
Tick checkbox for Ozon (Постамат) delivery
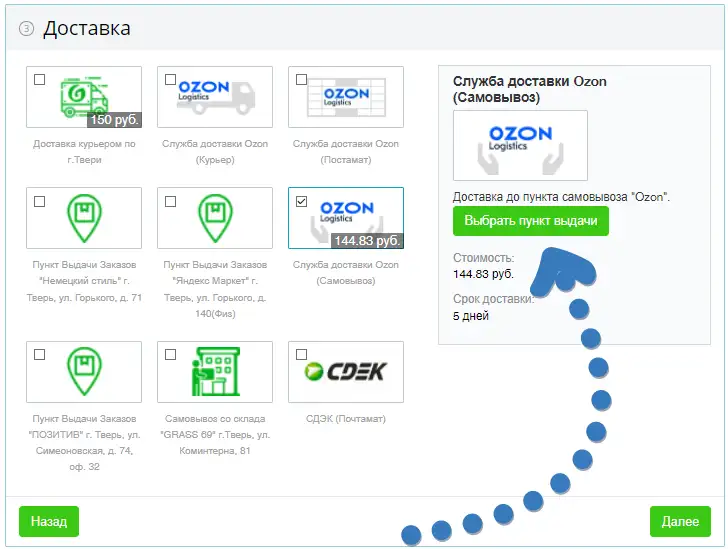coord(302,79)
